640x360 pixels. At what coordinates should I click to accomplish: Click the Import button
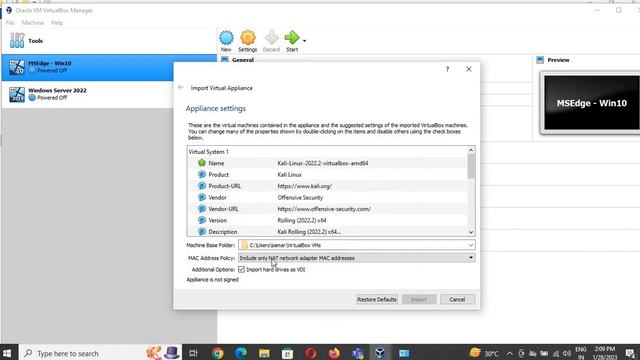[x=419, y=299]
